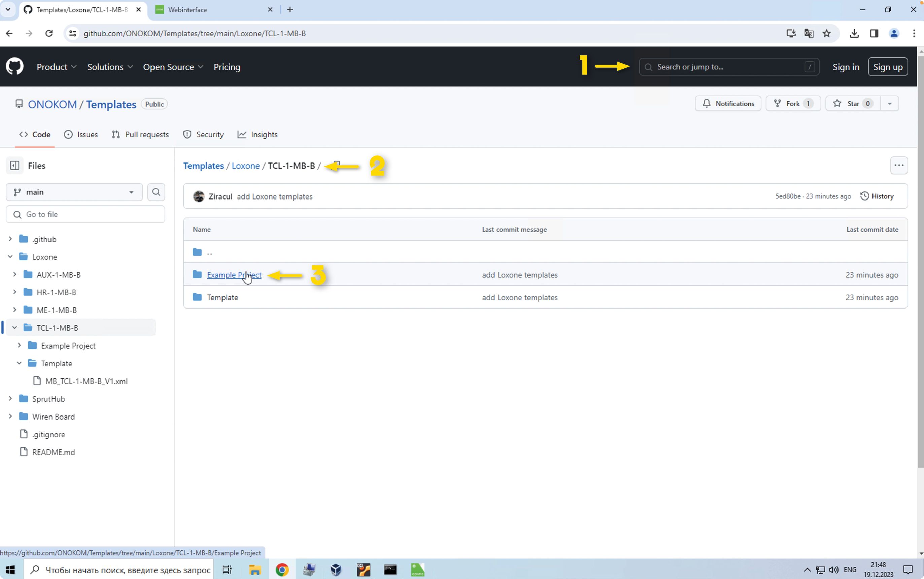
Task: Collapse the Files side panel icon
Action: click(x=14, y=166)
